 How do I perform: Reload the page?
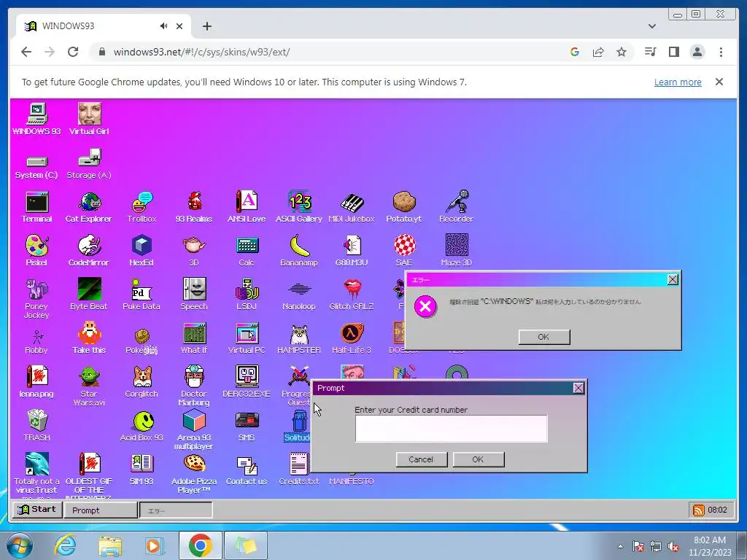point(73,52)
